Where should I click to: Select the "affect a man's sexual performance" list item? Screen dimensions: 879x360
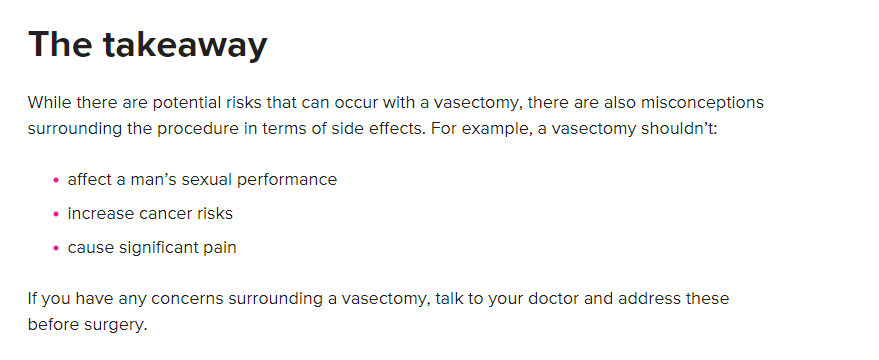(202, 179)
